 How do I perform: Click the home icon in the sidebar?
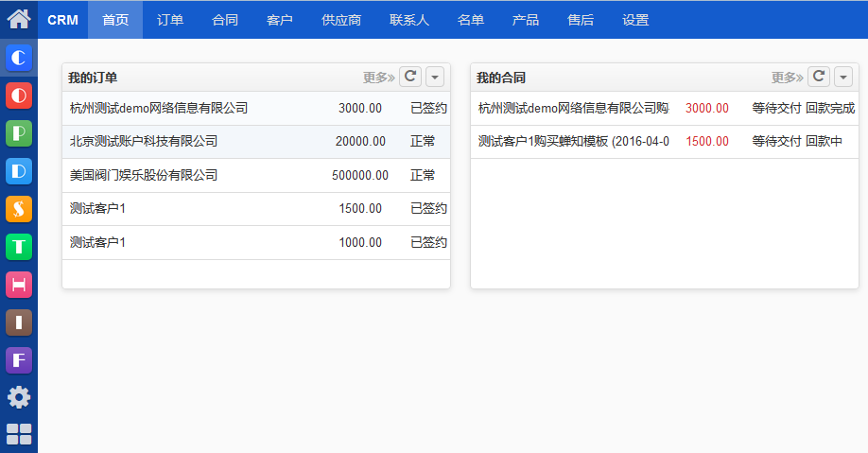(x=19, y=18)
